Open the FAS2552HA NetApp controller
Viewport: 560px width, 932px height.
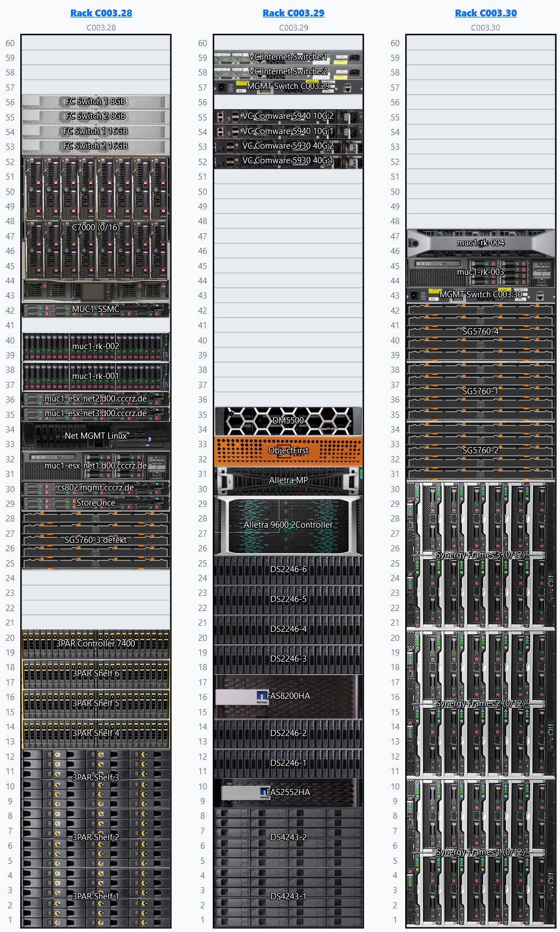288,793
